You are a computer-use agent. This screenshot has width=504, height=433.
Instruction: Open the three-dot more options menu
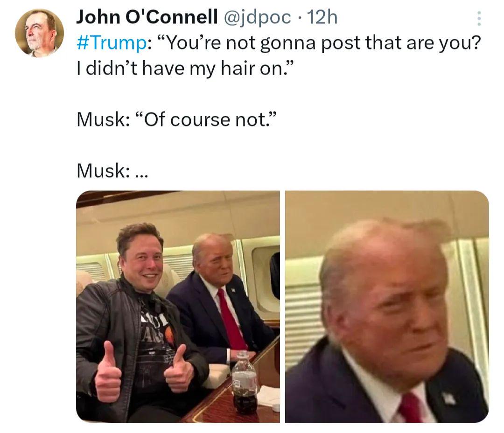click(x=479, y=18)
